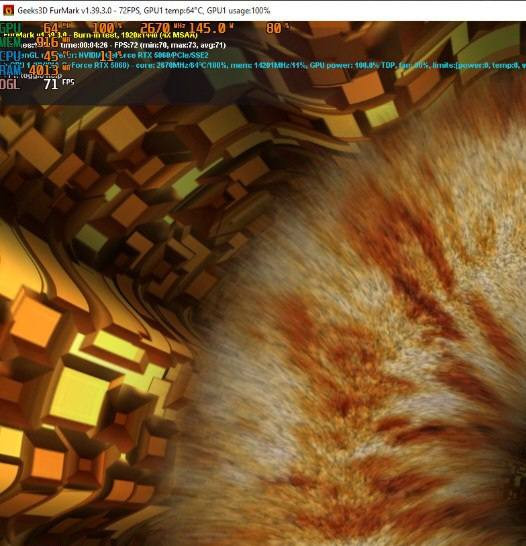The image size is (526, 546).
Task: Click the Geeks3D FurMark window title text
Action: [x=143, y=10]
